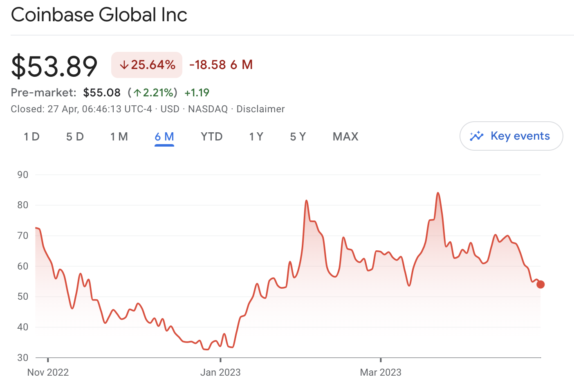574x392 pixels.
Task: Click the Nov 2022 axis label
Action: point(48,372)
